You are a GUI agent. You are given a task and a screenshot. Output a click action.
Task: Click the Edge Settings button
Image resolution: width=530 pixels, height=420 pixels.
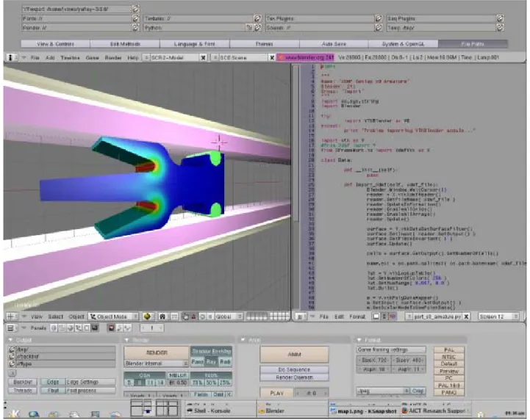point(90,382)
